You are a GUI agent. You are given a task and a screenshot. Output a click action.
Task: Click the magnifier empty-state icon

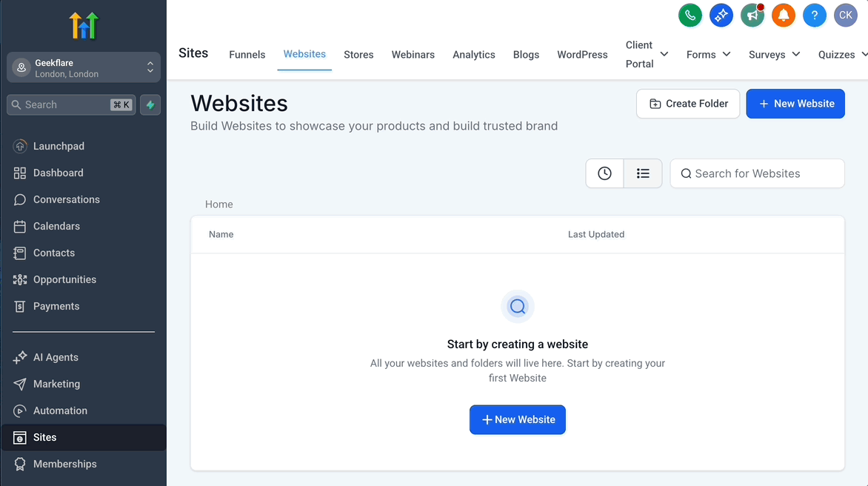(518, 306)
